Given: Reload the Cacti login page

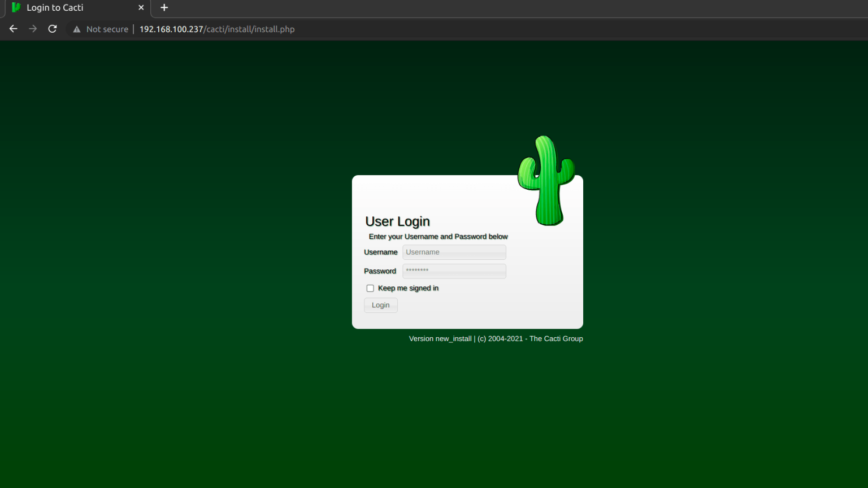Looking at the screenshot, I should [52, 28].
